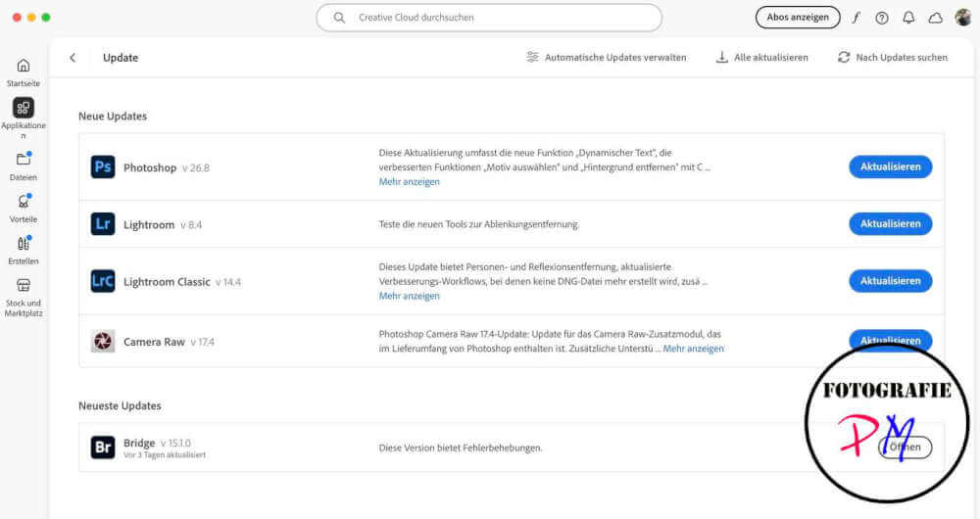
Task: Click into Creative Cloud durchsuchen field
Action: [489, 18]
